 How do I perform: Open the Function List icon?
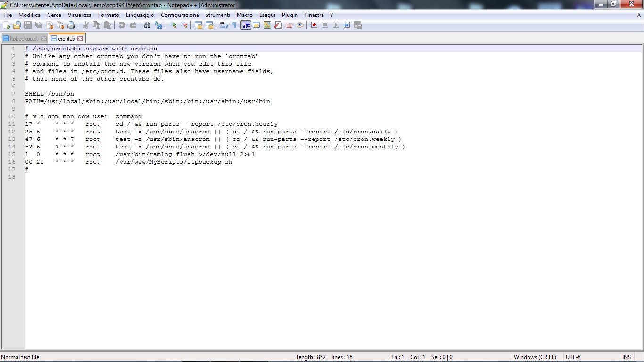[278, 25]
